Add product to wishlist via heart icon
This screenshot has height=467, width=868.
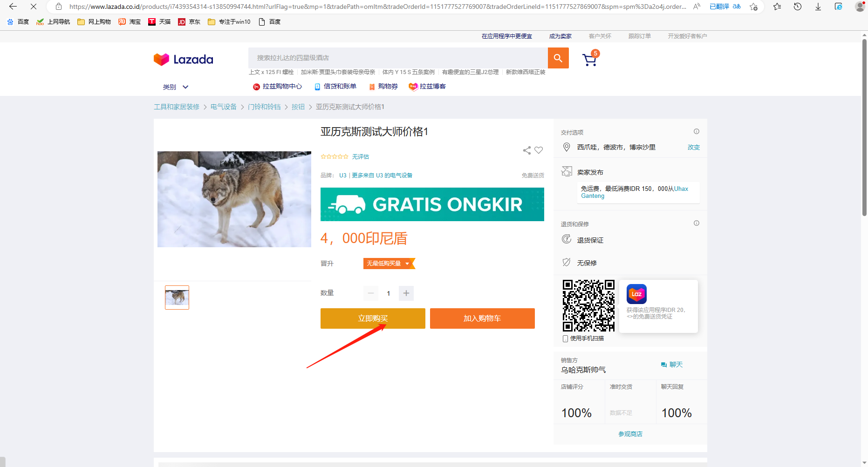pyautogui.click(x=539, y=150)
